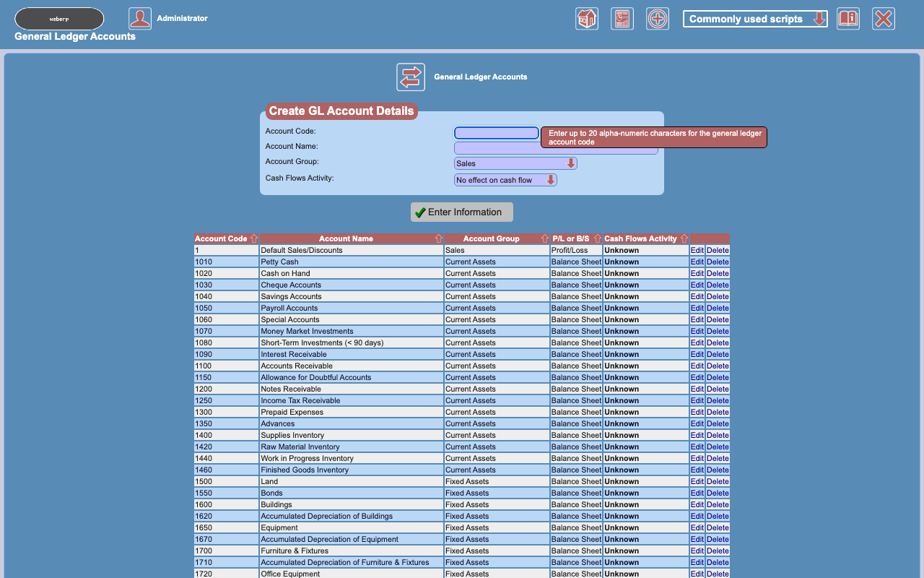Edit the Land account
The image size is (924, 578).
tap(697, 482)
